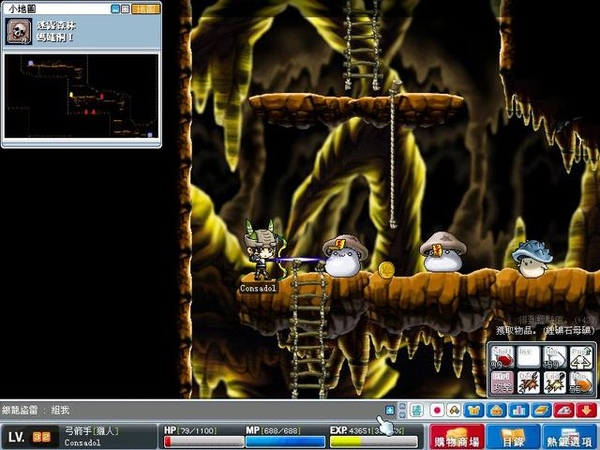The width and height of the screenshot is (600, 450).
Task: Click the 獲取物品 item pickup message
Action: tap(548, 330)
